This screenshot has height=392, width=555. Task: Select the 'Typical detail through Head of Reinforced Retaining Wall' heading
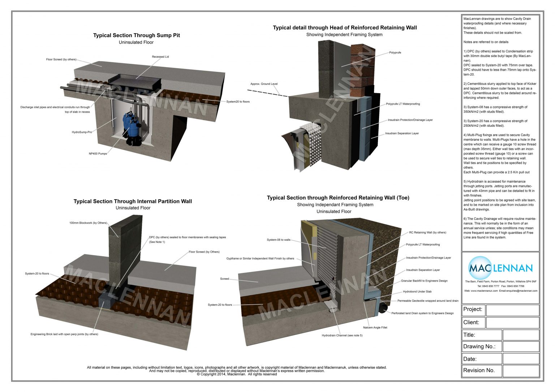345,28
